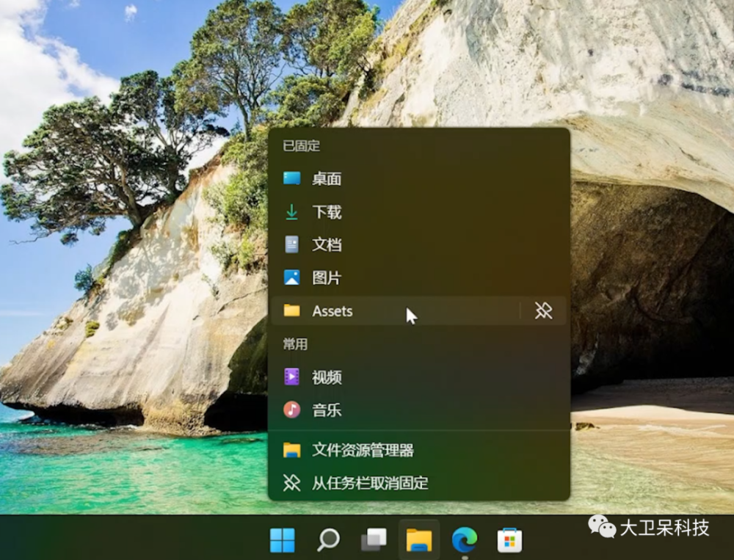Viewport: 734px width, 560px height.
Task: Click the 音乐 music note icon
Action: coord(292,410)
